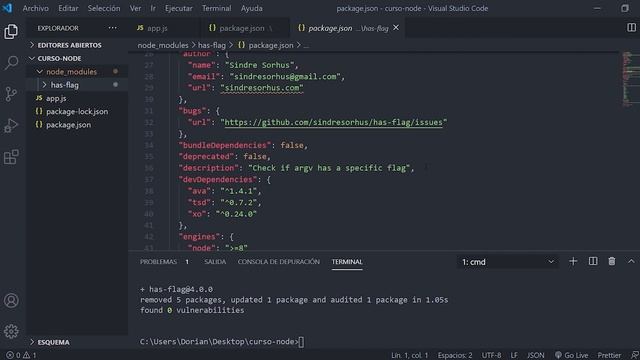Screen dimensions: 640x360
Task: Open the Accounts menu icon
Action: (11, 300)
